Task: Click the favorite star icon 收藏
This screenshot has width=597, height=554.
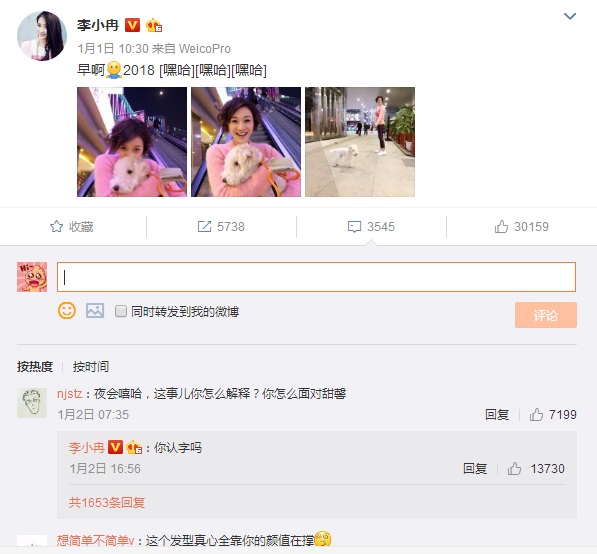Action: click(x=56, y=227)
